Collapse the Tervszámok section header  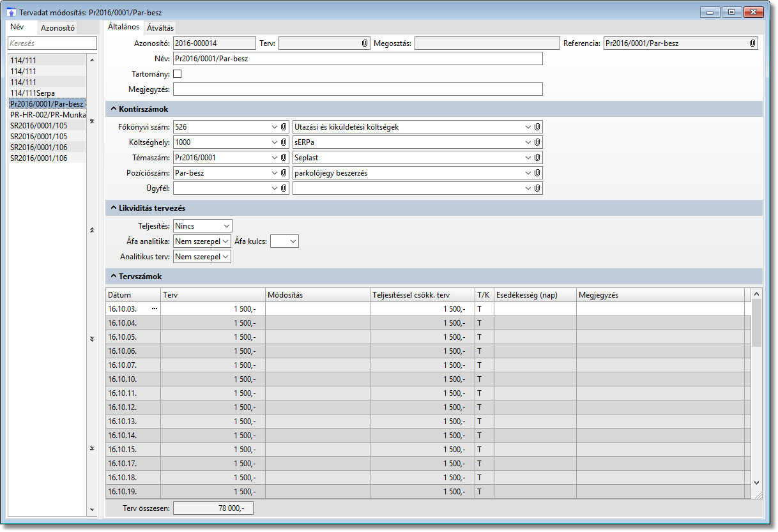pyautogui.click(x=114, y=277)
